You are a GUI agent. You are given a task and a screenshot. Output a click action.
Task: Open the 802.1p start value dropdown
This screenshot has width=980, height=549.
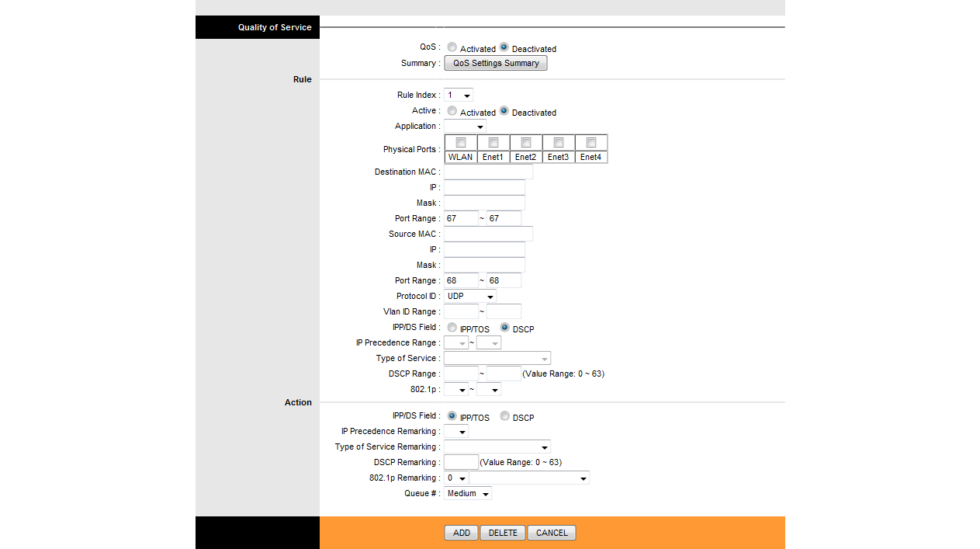(456, 389)
